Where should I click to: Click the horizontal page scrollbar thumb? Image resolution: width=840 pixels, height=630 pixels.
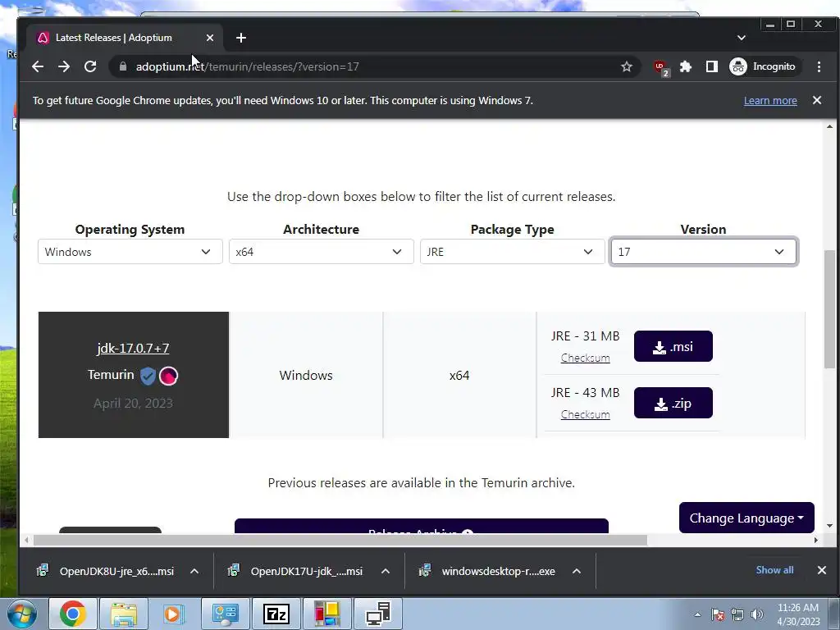coord(340,540)
